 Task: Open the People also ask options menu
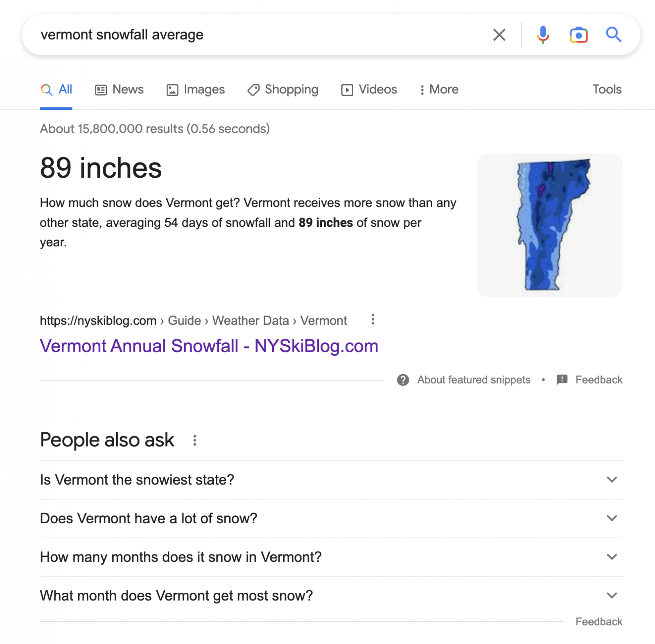pyautogui.click(x=195, y=440)
